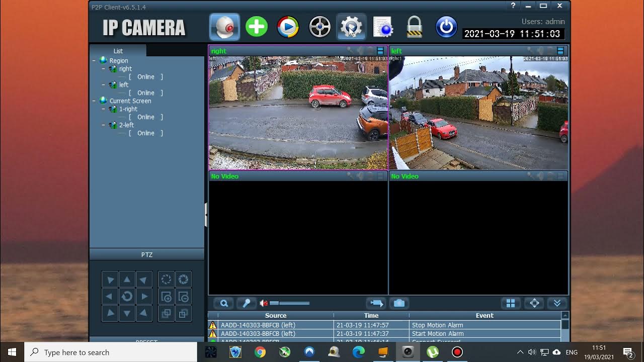Take snapshot with the camera button
Image resolution: width=644 pixels, height=362 pixels.
pos(399,303)
